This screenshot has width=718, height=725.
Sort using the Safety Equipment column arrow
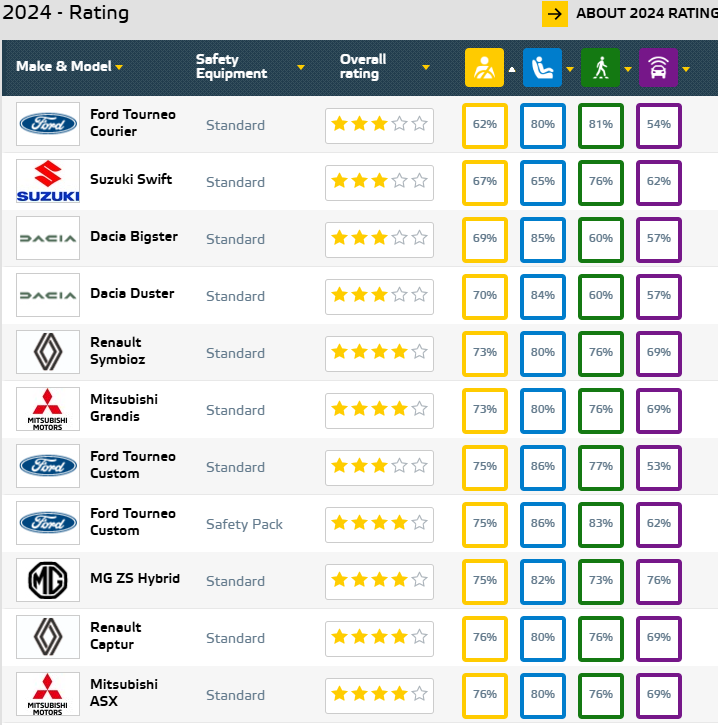pyautogui.click(x=301, y=68)
